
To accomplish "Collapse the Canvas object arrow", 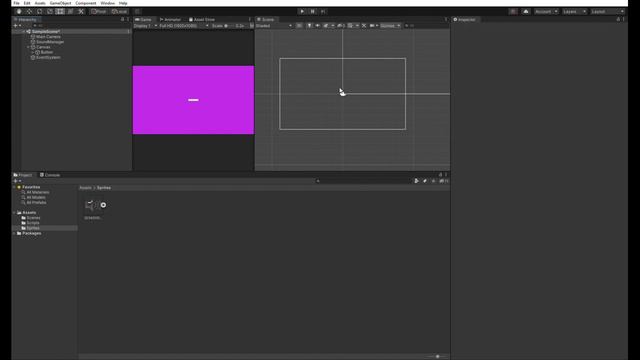I will [x=28, y=47].
